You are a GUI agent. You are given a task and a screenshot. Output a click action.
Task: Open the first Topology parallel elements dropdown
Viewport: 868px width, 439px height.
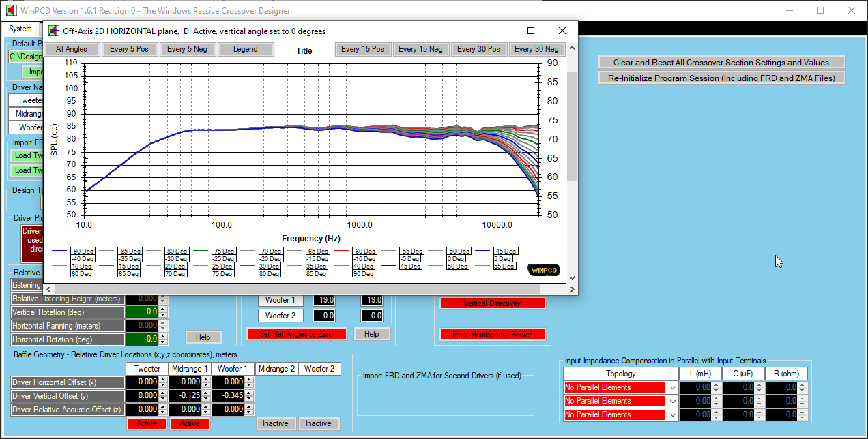pos(673,387)
